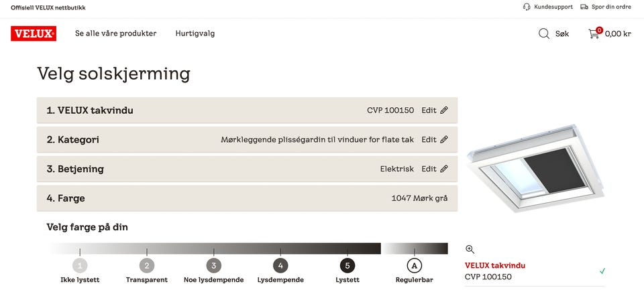Viewport: 644px width, 292px height.
Task: Open Se alle våre produkter menu
Action: pyautogui.click(x=115, y=33)
